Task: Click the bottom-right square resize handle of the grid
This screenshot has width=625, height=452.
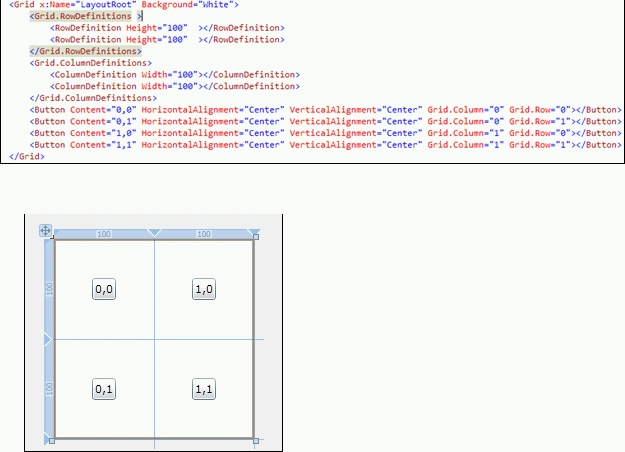Action: click(256, 441)
